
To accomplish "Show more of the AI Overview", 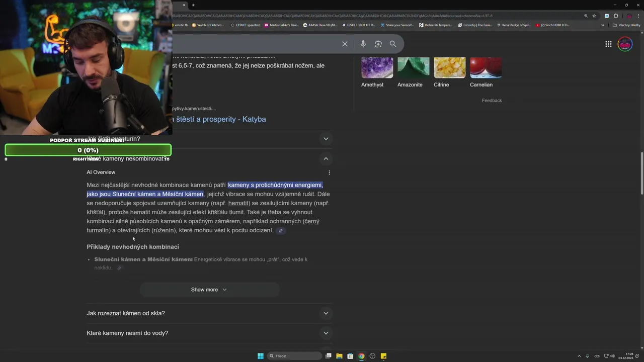I will pos(209,290).
